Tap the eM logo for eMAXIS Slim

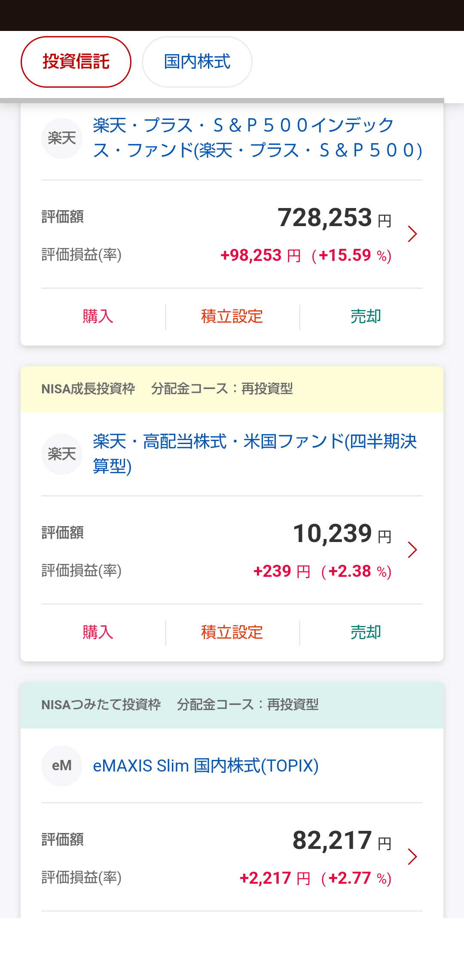(x=62, y=766)
